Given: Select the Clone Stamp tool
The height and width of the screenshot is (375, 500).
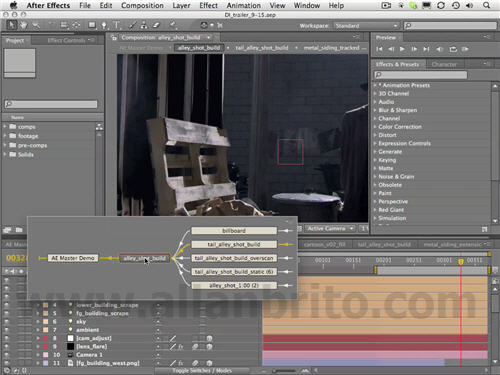Looking at the screenshot, I should coord(144,25).
